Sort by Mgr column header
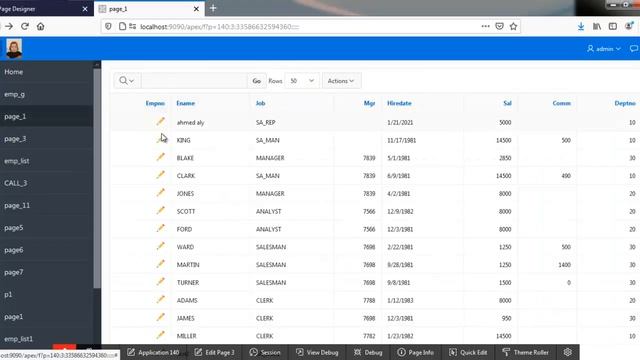Image resolution: width=640 pixels, height=360 pixels. pyautogui.click(x=369, y=103)
